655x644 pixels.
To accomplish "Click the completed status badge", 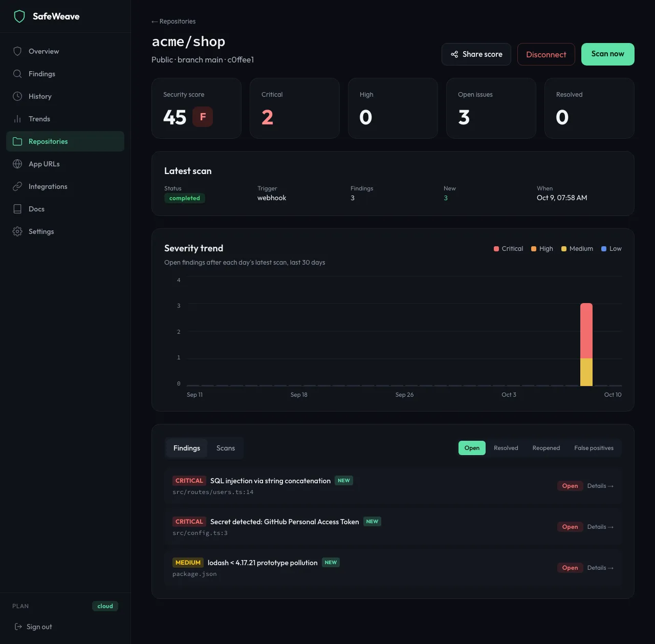I will click(x=185, y=198).
